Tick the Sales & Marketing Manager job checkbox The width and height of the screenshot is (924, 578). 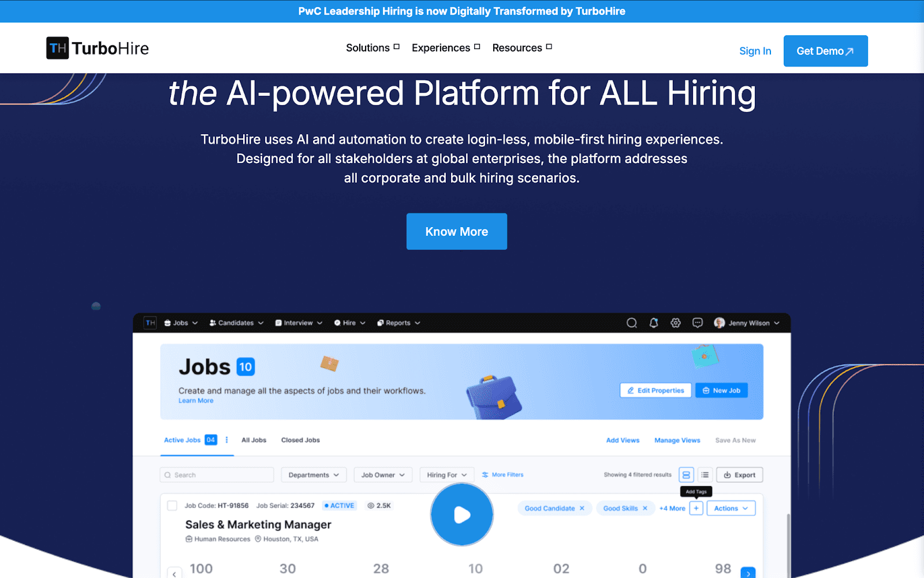coord(172,506)
